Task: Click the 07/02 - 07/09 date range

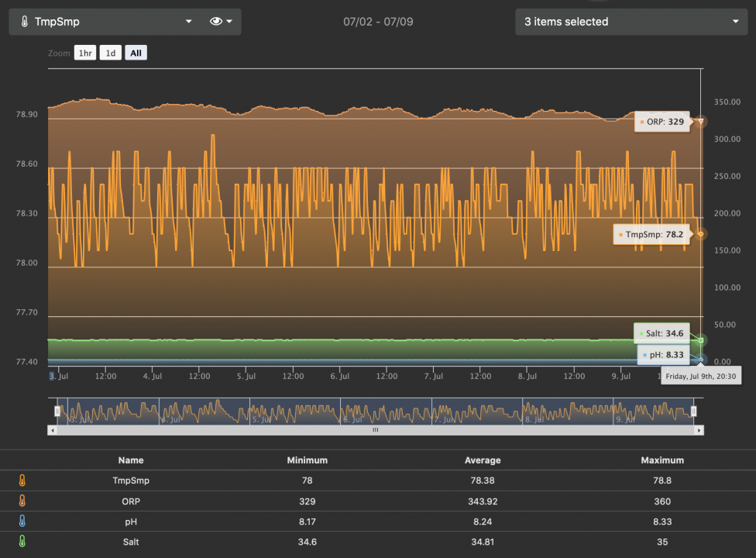Action: (378, 22)
